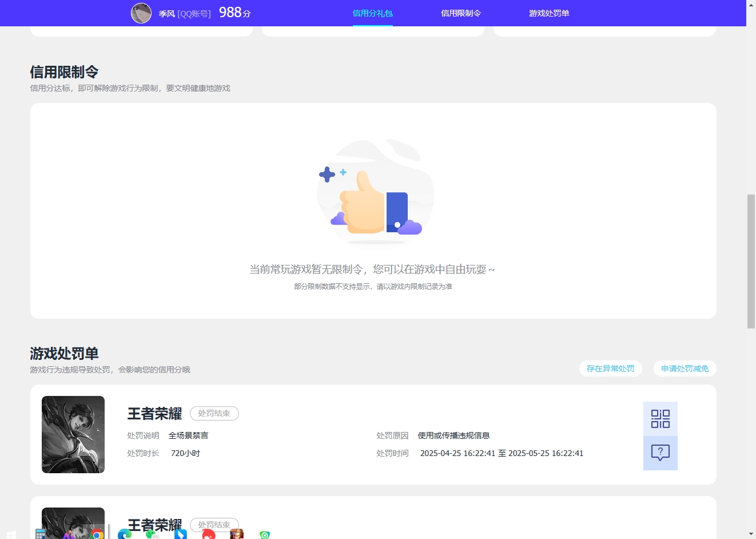Launch the 王者荣耀 game from the taskbar

pos(237,534)
